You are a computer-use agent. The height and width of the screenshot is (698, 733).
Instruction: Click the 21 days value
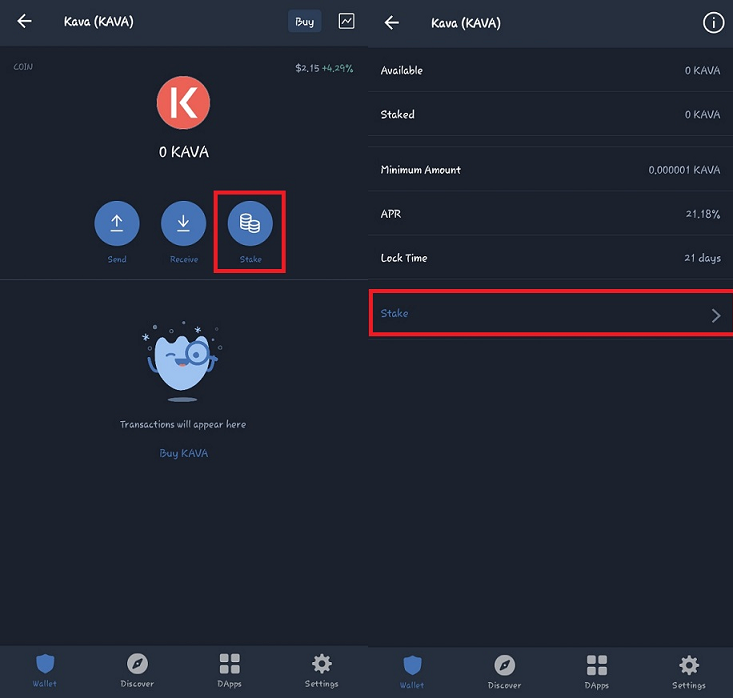point(703,258)
